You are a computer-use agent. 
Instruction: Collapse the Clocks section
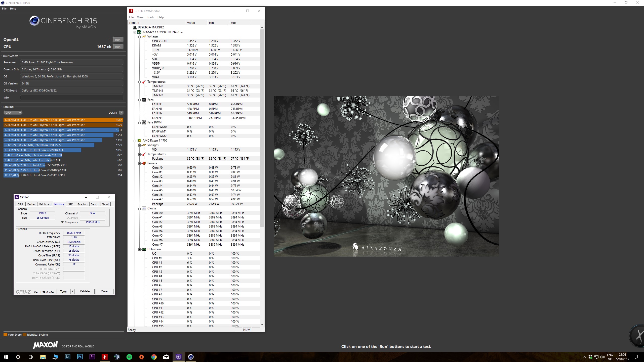coord(140,209)
